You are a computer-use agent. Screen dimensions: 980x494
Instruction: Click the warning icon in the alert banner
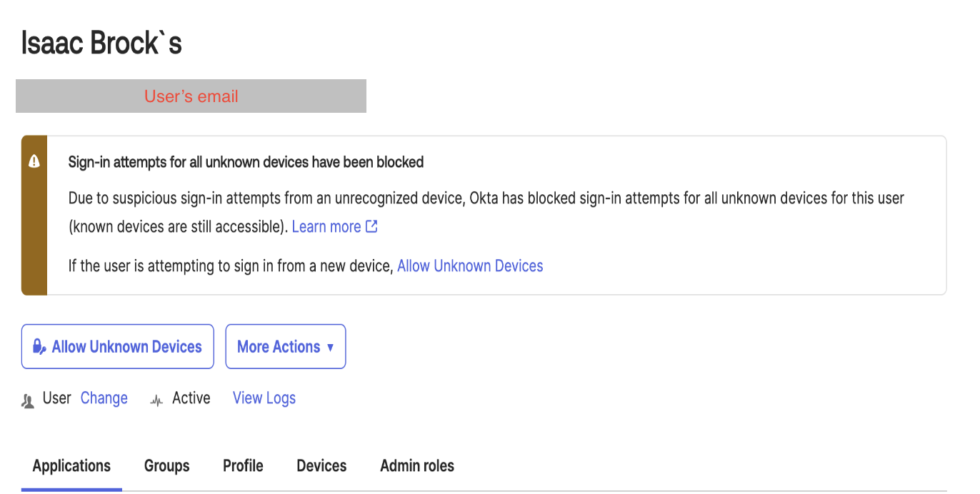34,162
